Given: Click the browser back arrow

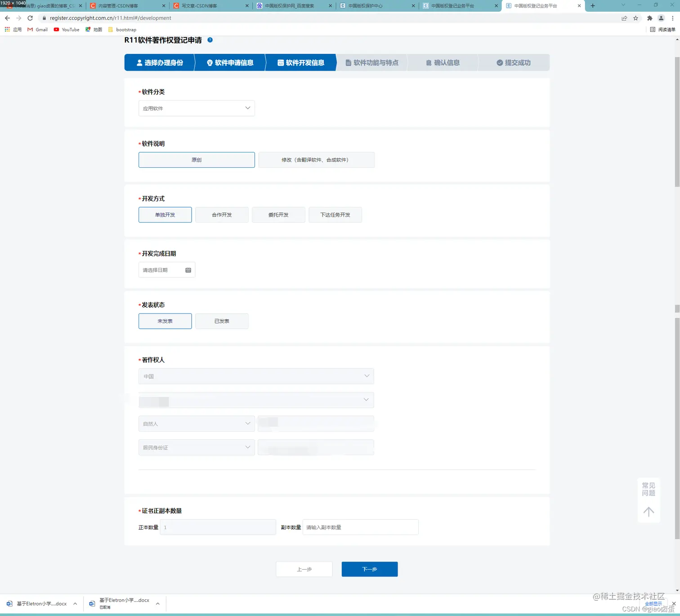Looking at the screenshot, I should [x=7, y=18].
